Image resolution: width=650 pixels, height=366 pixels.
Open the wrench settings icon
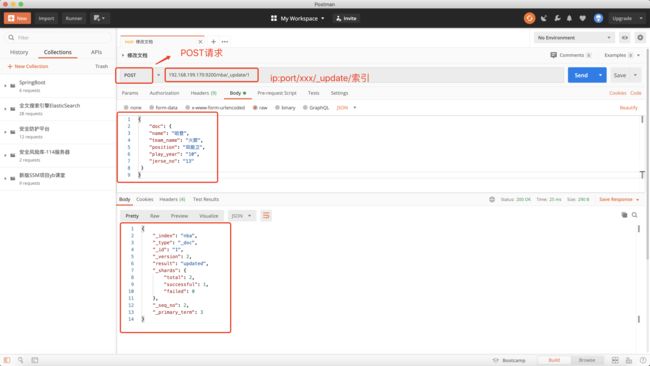[x=557, y=18]
